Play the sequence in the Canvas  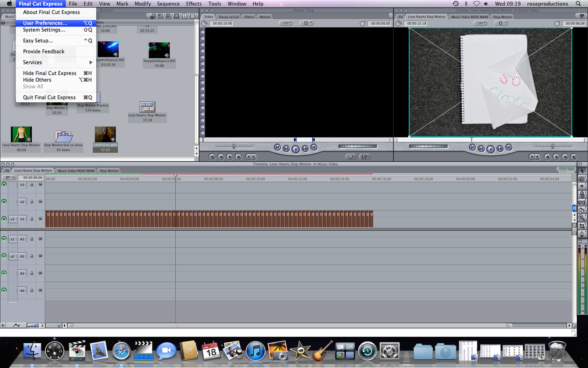490,149
